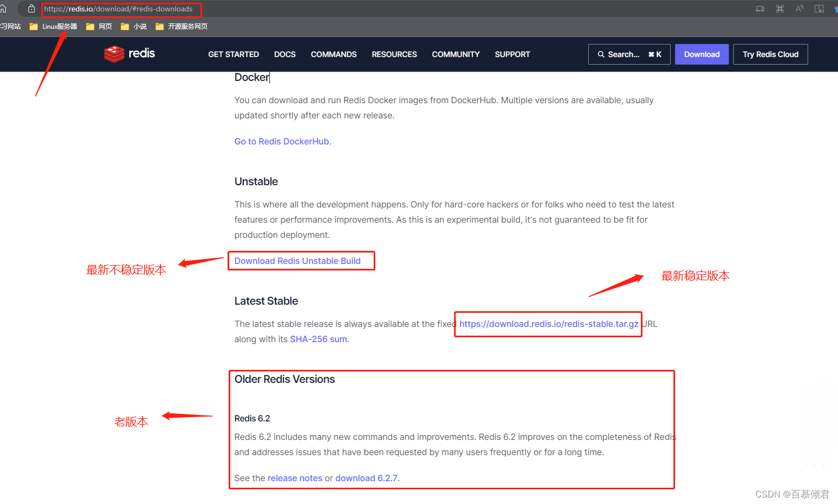
Task: Click the Older Redis Versions heading
Action: (x=285, y=379)
